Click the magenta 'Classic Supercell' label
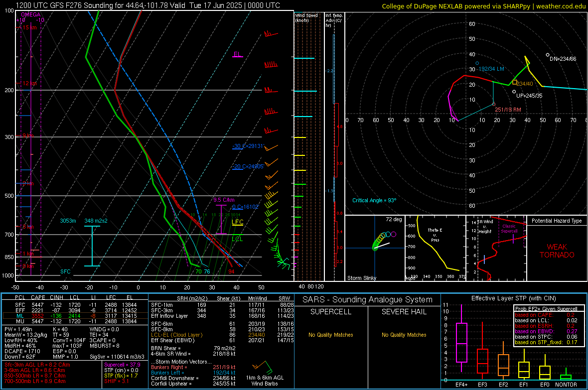This screenshot has height=390, width=588. pyautogui.click(x=509, y=229)
